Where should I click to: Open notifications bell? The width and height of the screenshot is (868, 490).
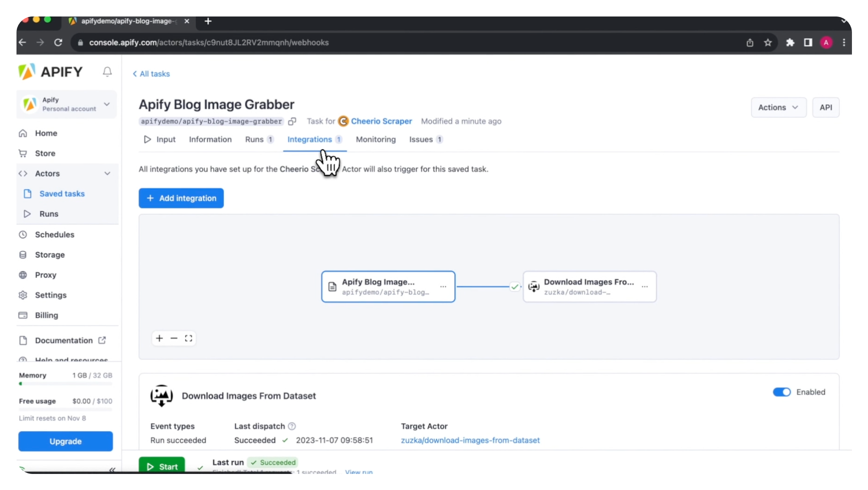pos(107,72)
